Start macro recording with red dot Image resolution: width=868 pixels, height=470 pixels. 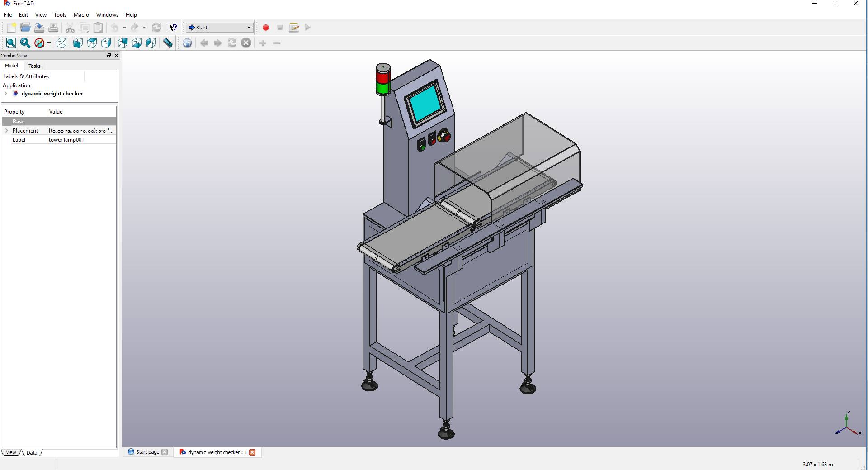(x=266, y=28)
